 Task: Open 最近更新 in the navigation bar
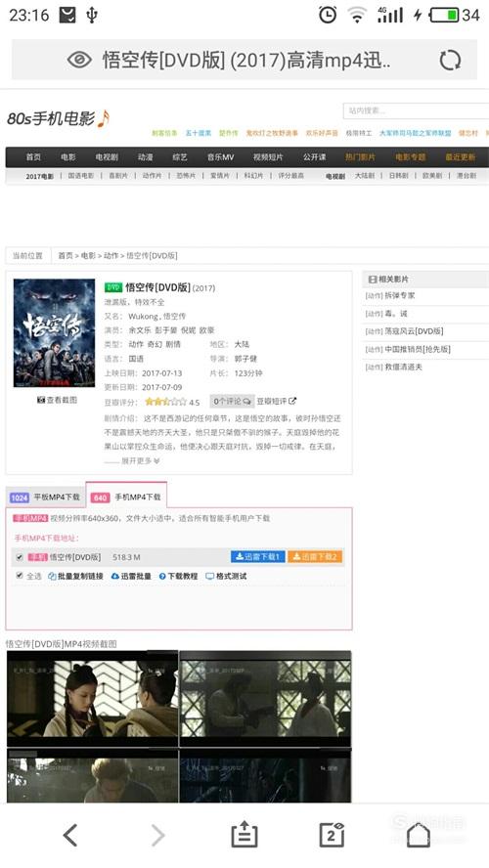(461, 157)
